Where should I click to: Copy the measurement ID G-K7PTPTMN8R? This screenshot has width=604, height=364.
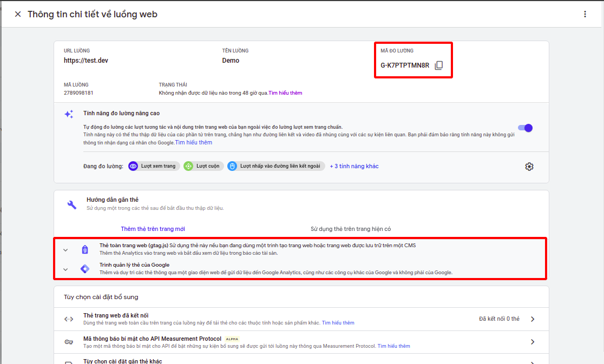pyautogui.click(x=439, y=65)
